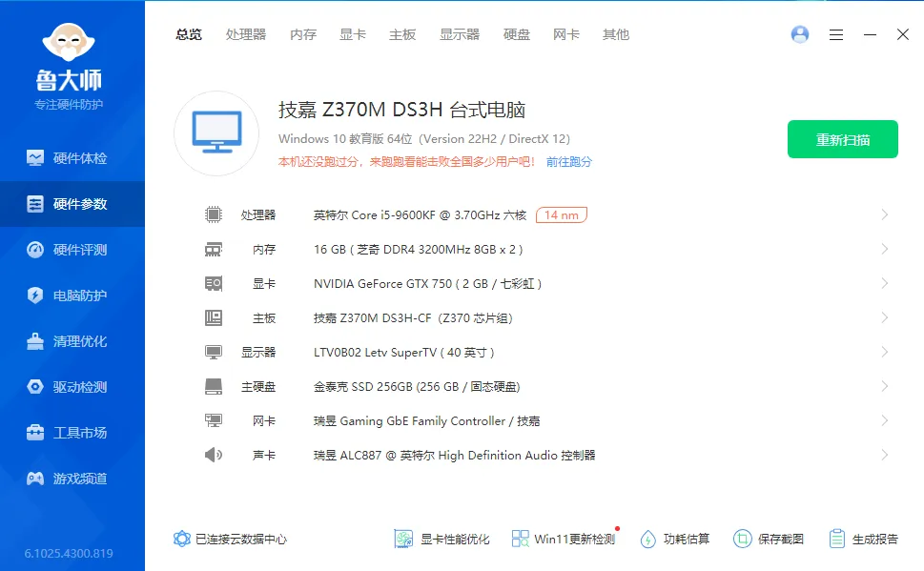
Task: Click the 生成报告 label
Action: point(875,539)
